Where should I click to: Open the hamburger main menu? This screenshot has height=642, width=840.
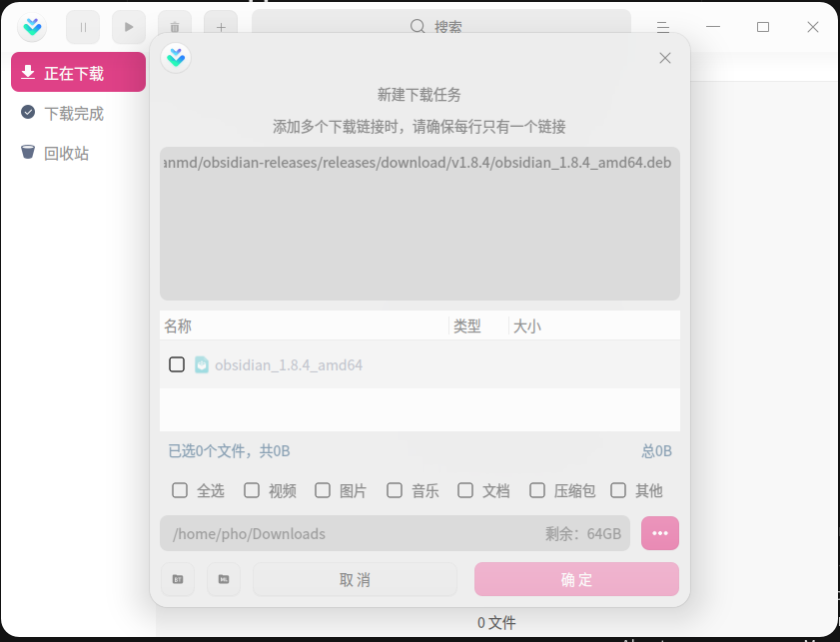pos(662,27)
